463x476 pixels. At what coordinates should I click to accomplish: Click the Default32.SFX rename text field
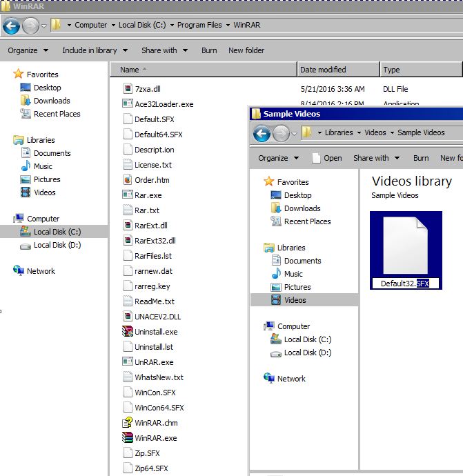pyautogui.click(x=405, y=284)
